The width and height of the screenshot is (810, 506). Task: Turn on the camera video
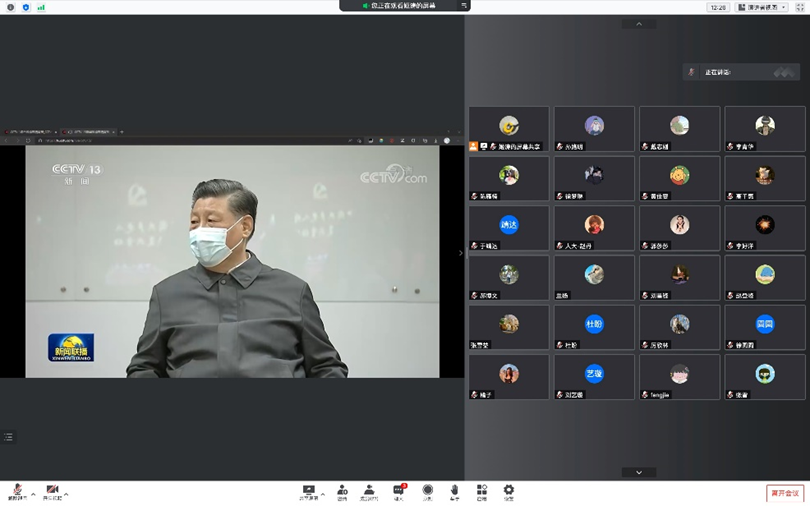coord(52,490)
